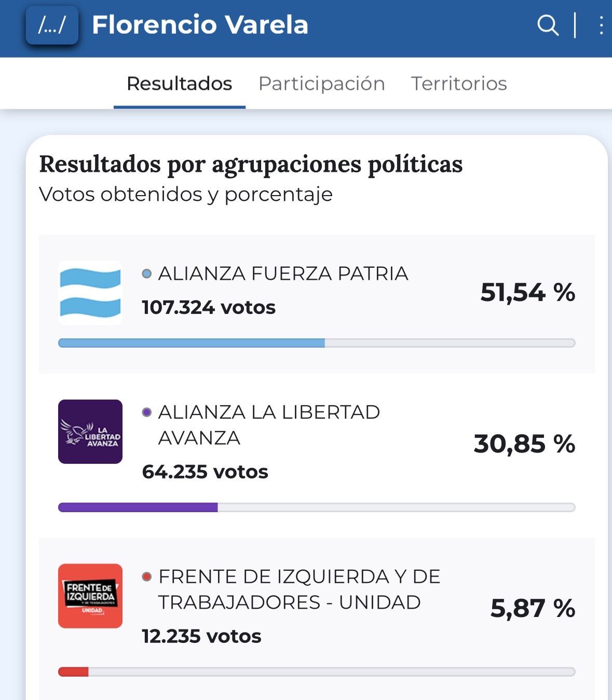Viewport: 612px width, 700px height.
Task: Select the Florencio Varela page title
Action: (x=200, y=25)
